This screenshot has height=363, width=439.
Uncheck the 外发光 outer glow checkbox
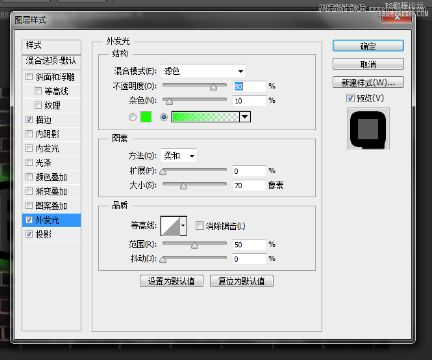pos(29,220)
